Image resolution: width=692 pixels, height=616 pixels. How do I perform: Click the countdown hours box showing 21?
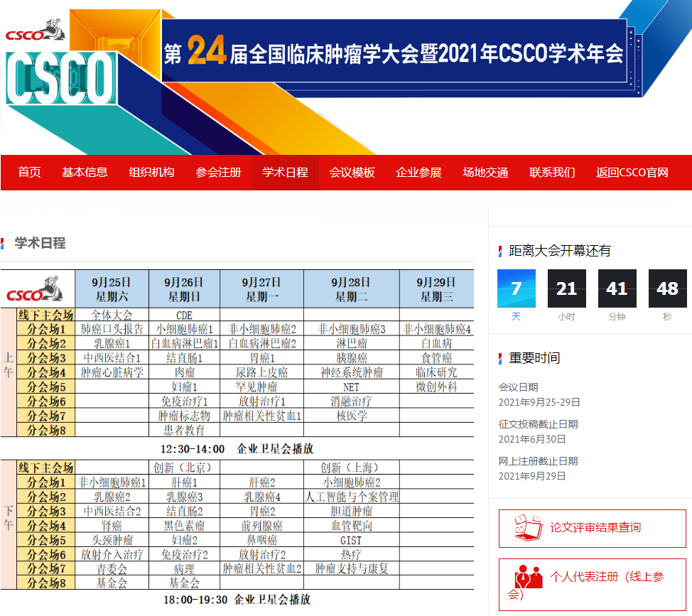(x=567, y=288)
